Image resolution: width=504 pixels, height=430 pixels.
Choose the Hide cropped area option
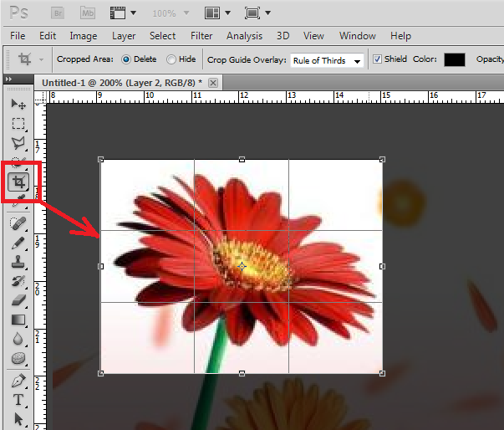[x=171, y=59]
